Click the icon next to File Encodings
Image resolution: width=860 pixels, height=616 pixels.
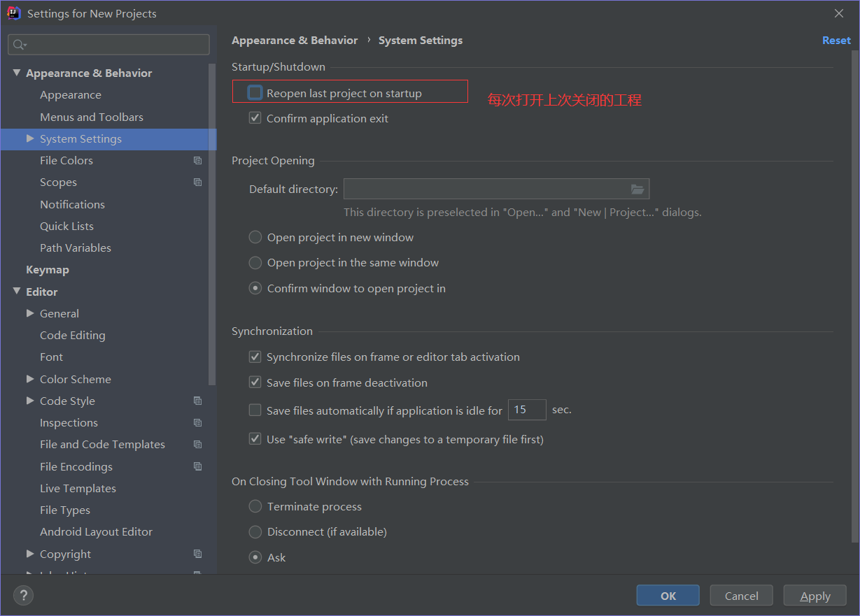click(x=198, y=466)
